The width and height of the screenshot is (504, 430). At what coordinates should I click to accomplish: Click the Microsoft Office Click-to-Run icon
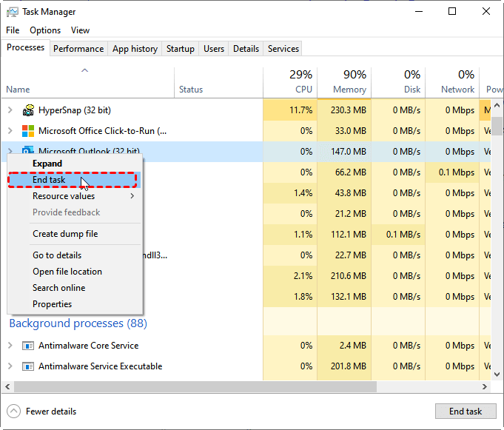(28, 131)
